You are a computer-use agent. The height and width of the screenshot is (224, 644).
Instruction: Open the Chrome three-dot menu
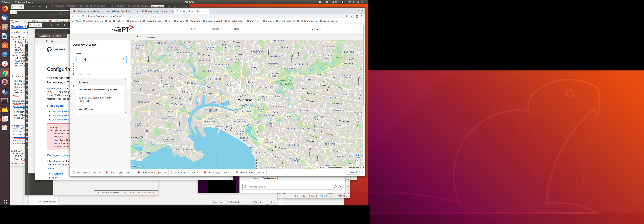pos(362,16)
